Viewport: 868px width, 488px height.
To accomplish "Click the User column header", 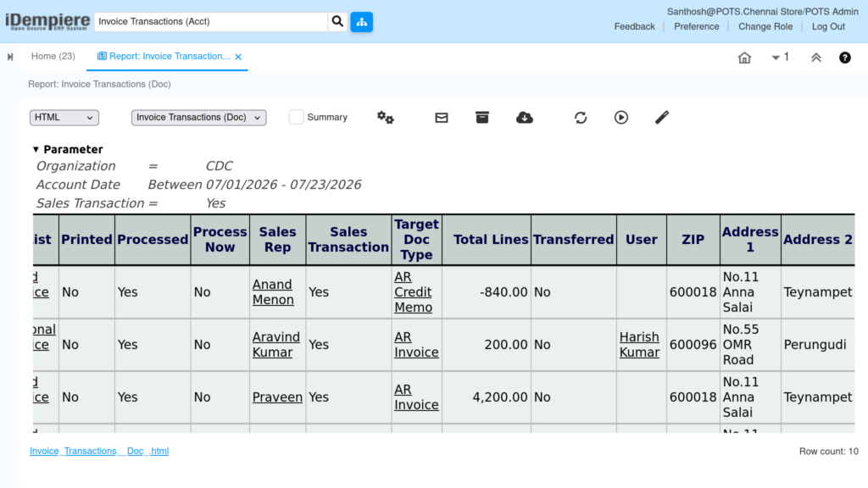I will [x=642, y=240].
